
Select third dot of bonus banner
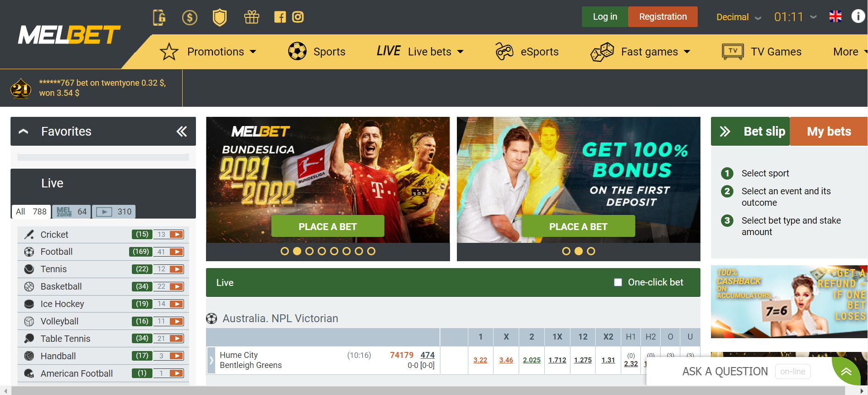pyautogui.click(x=591, y=251)
